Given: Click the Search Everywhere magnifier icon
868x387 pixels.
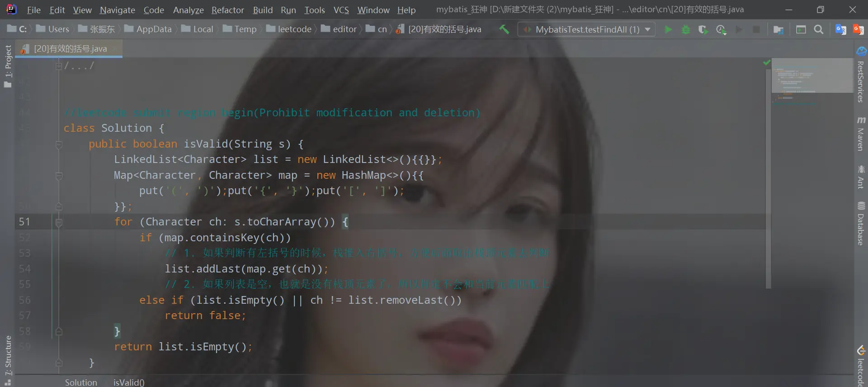Looking at the screenshot, I should [x=819, y=29].
